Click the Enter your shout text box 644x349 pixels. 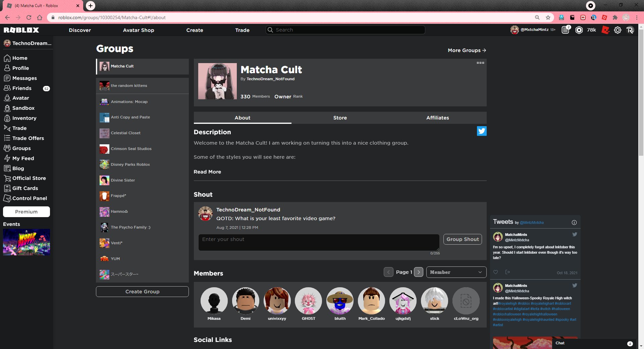point(319,242)
